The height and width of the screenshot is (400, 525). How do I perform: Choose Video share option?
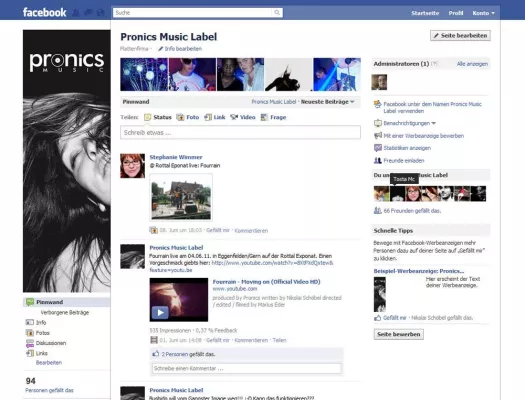(243, 117)
